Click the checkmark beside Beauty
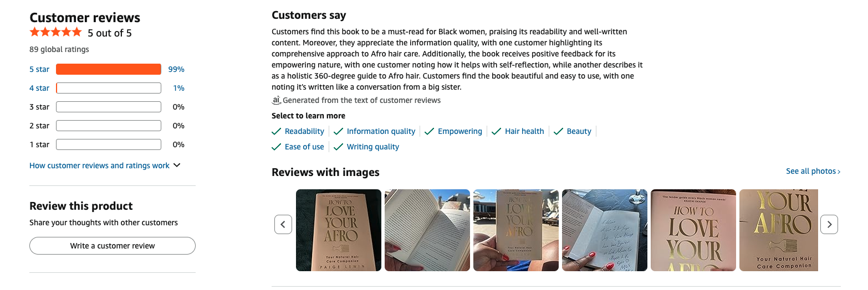Image resolution: width=868 pixels, height=290 pixels. [558, 131]
